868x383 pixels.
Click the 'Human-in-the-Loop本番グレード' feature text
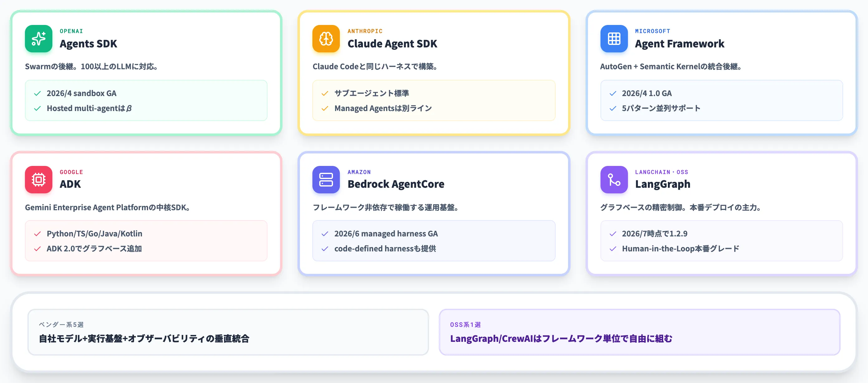[681, 249]
